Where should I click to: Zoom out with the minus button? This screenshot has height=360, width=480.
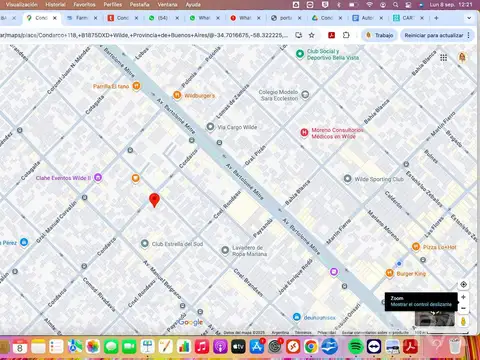point(463,308)
